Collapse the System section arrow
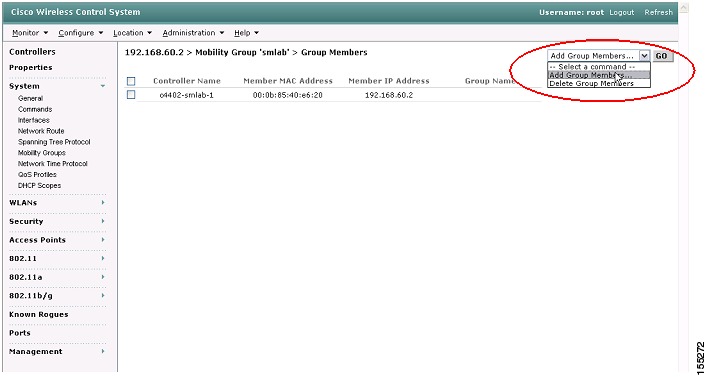 click(103, 86)
